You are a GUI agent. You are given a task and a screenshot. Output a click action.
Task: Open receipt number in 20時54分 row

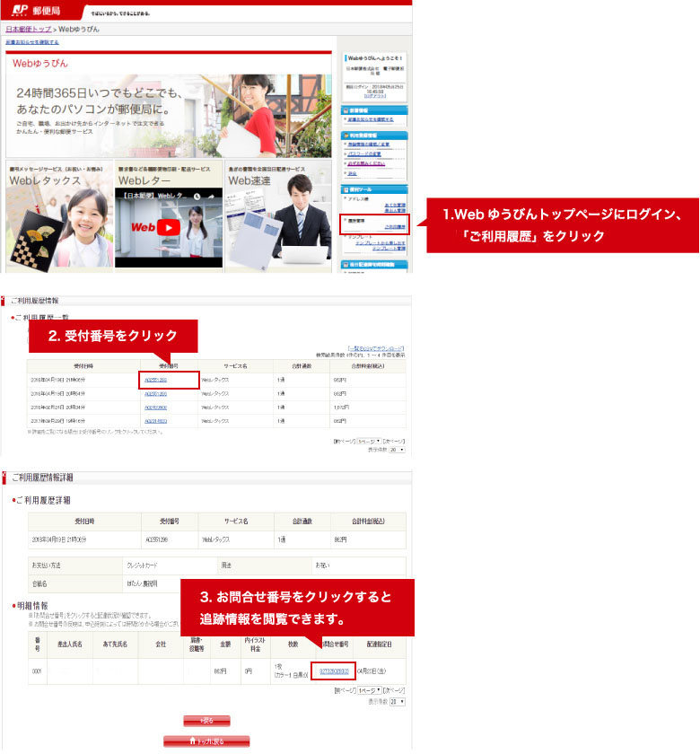point(156,394)
